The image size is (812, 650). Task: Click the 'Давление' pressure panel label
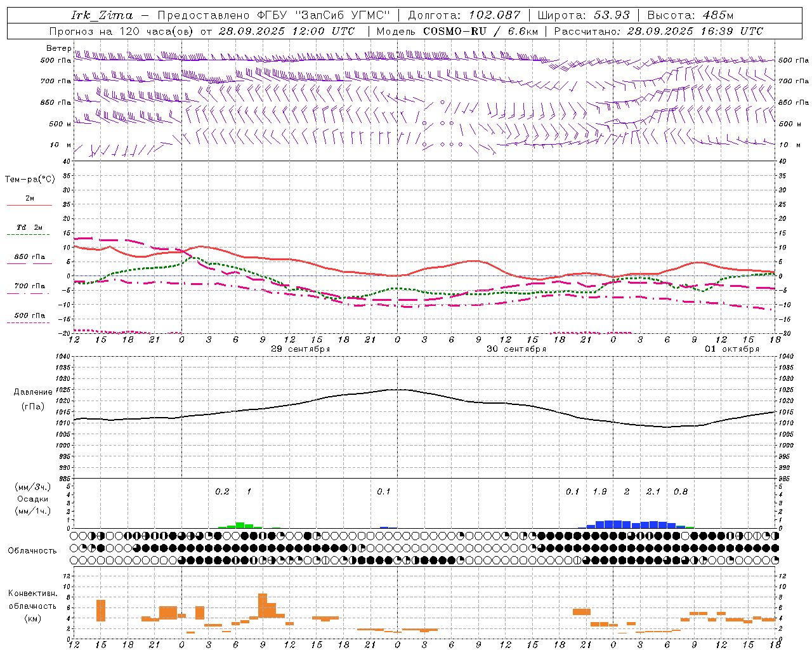[x=33, y=392]
